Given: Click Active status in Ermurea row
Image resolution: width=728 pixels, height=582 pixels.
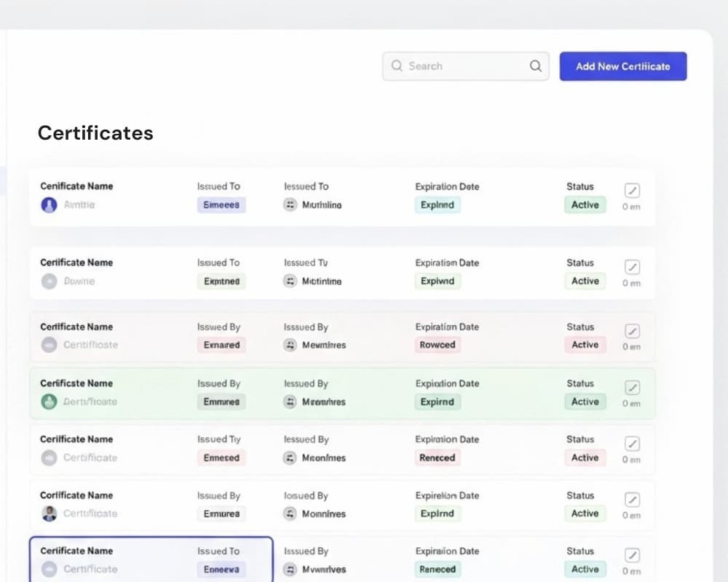Looking at the screenshot, I should tap(585, 514).
